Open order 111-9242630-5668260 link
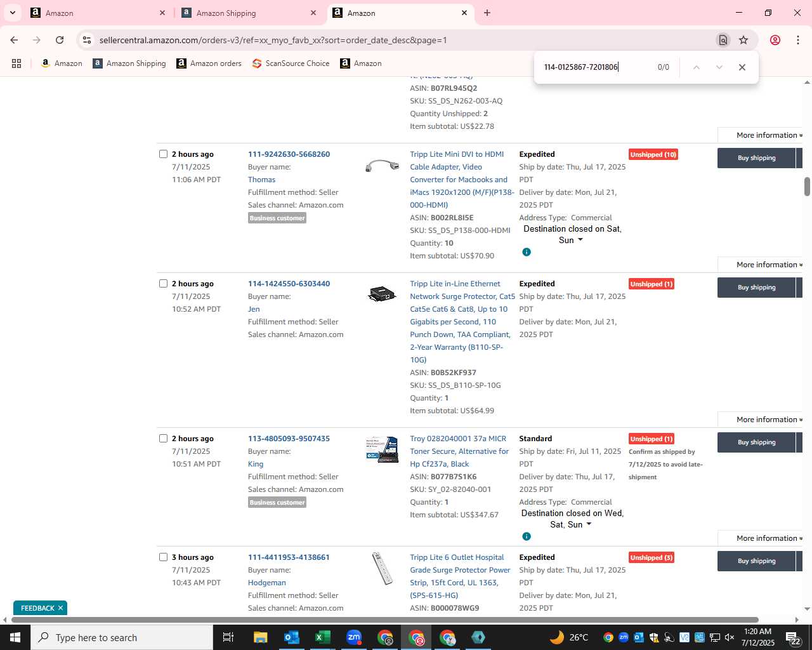Image resolution: width=812 pixels, height=650 pixels. pos(289,154)
